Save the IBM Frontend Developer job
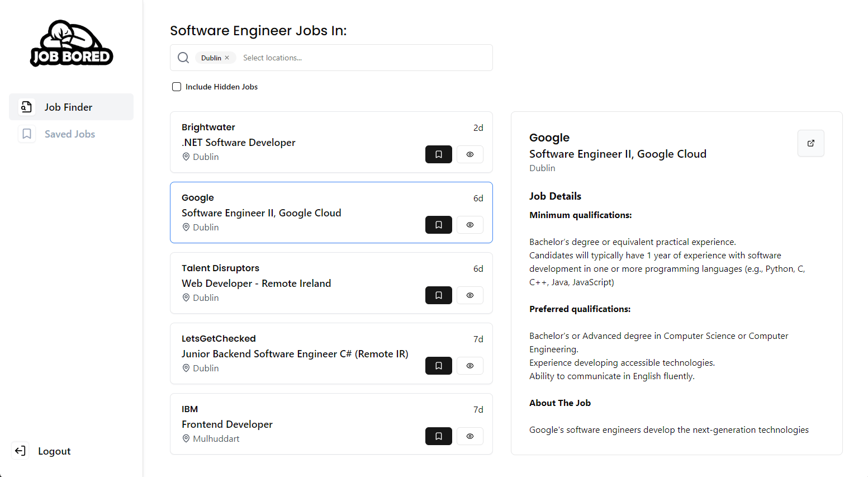Viewport: 868px width, 477px height. click(439, 436)
